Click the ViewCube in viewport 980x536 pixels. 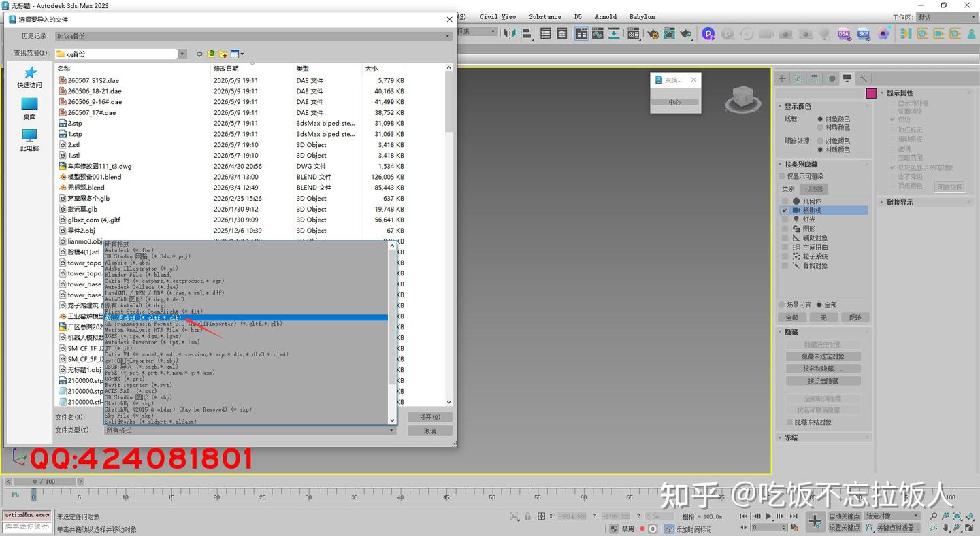pyautogui.click(x=742, y=99)
